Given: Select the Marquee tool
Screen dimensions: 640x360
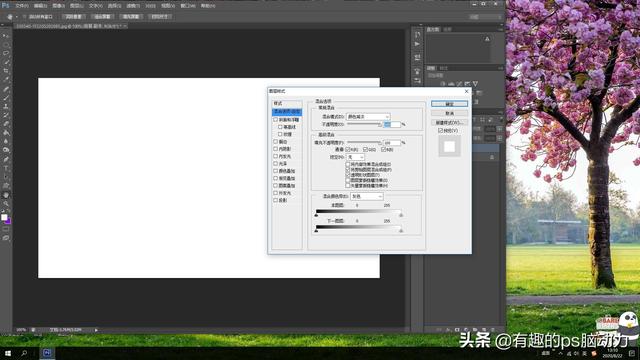Looking at the screenshot, I should pyautogui.click(x=6, y=44).
